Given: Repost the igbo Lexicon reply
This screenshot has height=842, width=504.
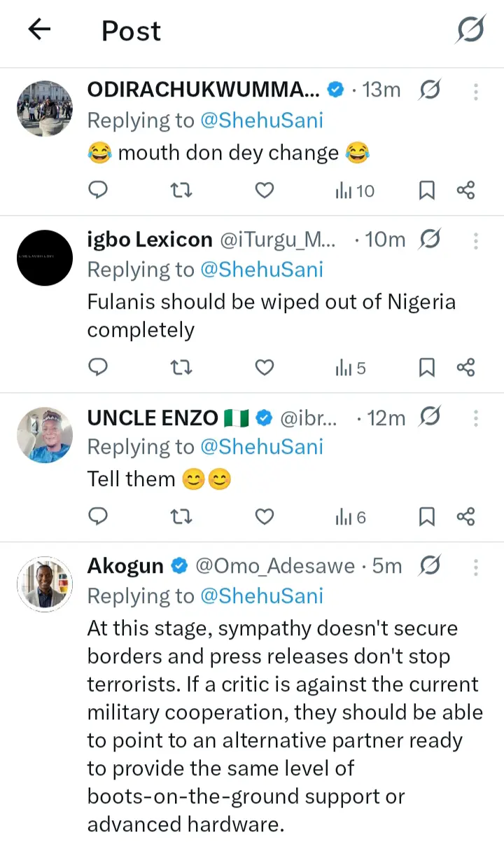Looking at the screenshot, I should point(181,367).
